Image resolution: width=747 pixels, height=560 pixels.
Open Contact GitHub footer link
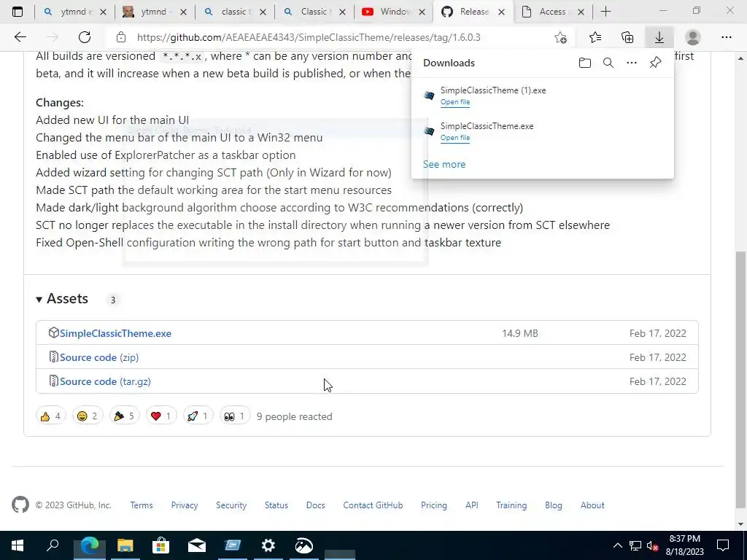[x=373, y=505]
